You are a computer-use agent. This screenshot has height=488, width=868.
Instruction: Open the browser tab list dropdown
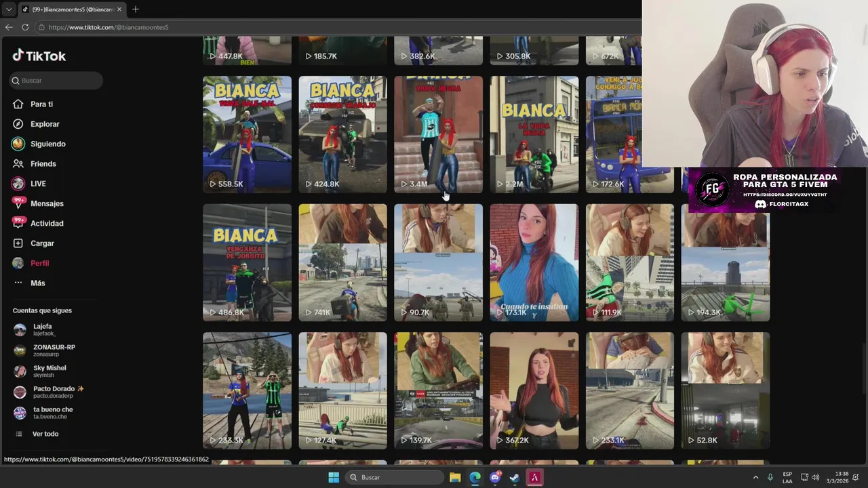8,9
